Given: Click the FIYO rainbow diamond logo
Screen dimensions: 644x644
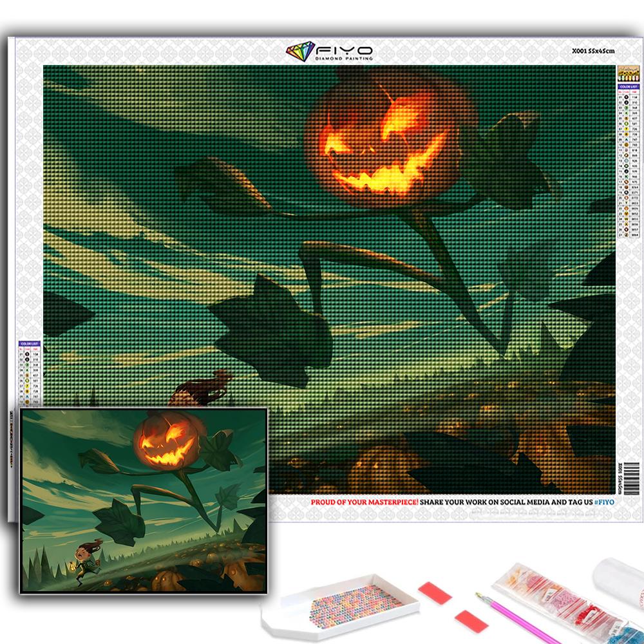Looking at the screenshot, I should (x=300, y=52).
